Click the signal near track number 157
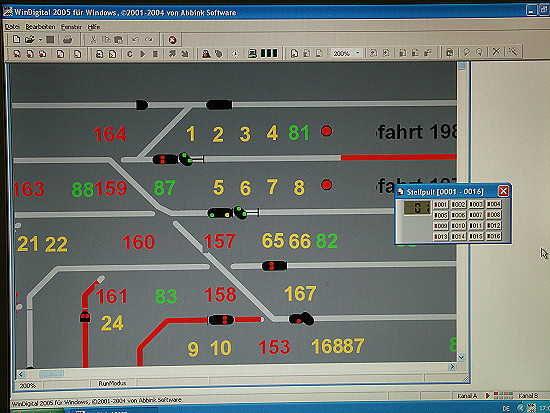This screenshot has height=413, width=550. (274, 266)
